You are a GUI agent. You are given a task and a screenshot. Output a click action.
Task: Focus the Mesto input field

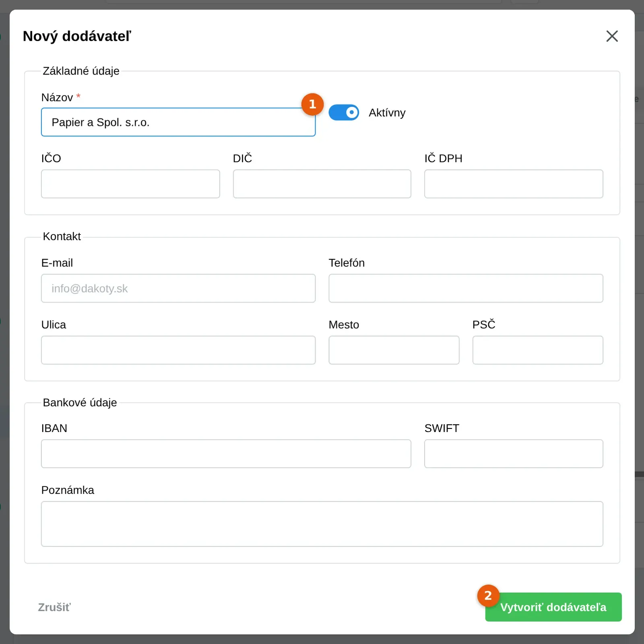pos(394,350)
